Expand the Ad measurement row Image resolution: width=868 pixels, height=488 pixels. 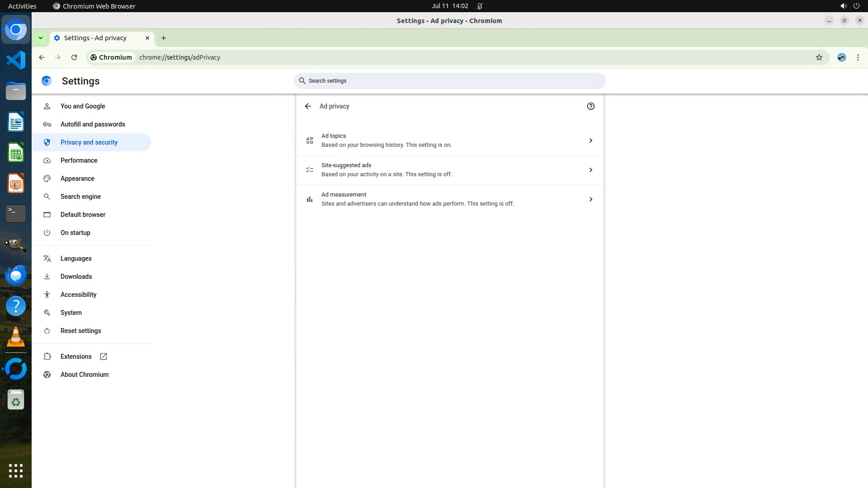tap(590, 199)
